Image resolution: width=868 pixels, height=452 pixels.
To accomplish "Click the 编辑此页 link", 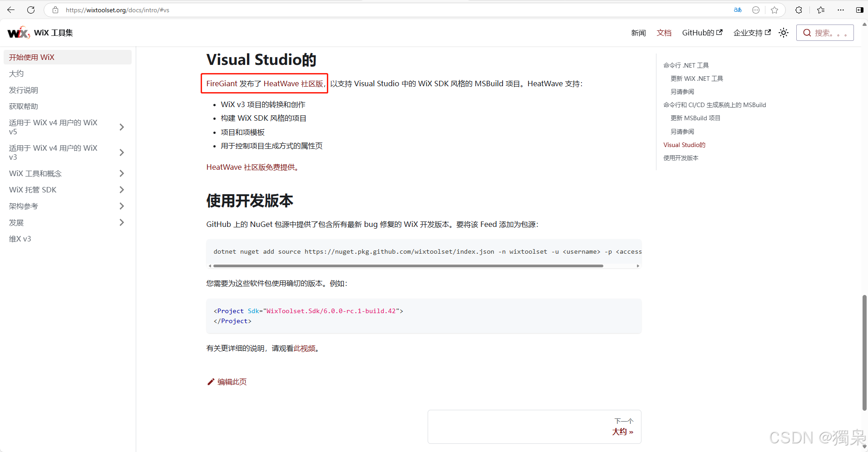I will 232,382.
